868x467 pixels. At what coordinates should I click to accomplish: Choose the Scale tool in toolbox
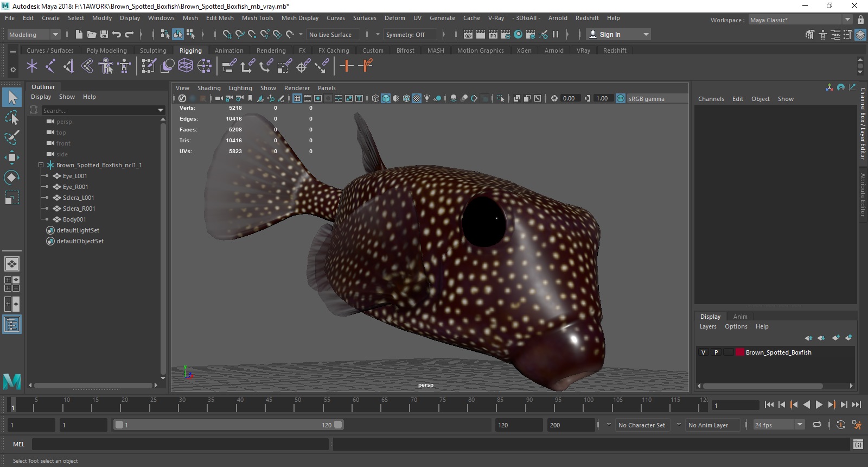pos(12,198)
